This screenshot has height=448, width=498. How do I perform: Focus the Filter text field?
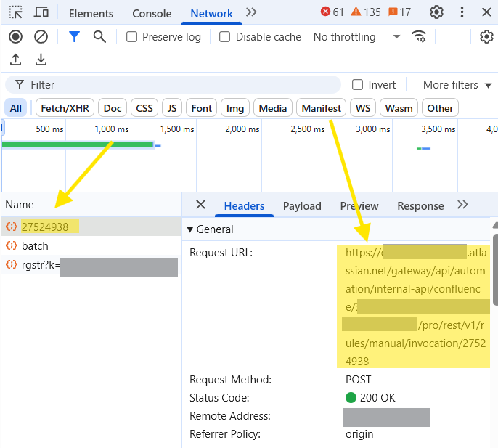[173, 85]
